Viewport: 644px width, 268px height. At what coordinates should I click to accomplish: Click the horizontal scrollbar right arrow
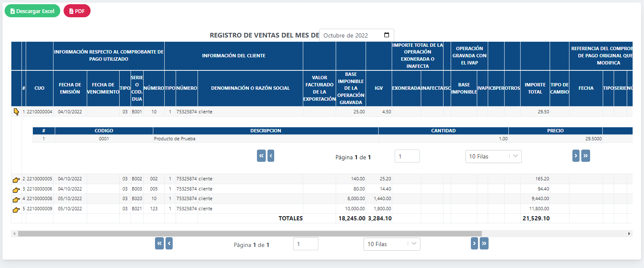coord(630,233)
